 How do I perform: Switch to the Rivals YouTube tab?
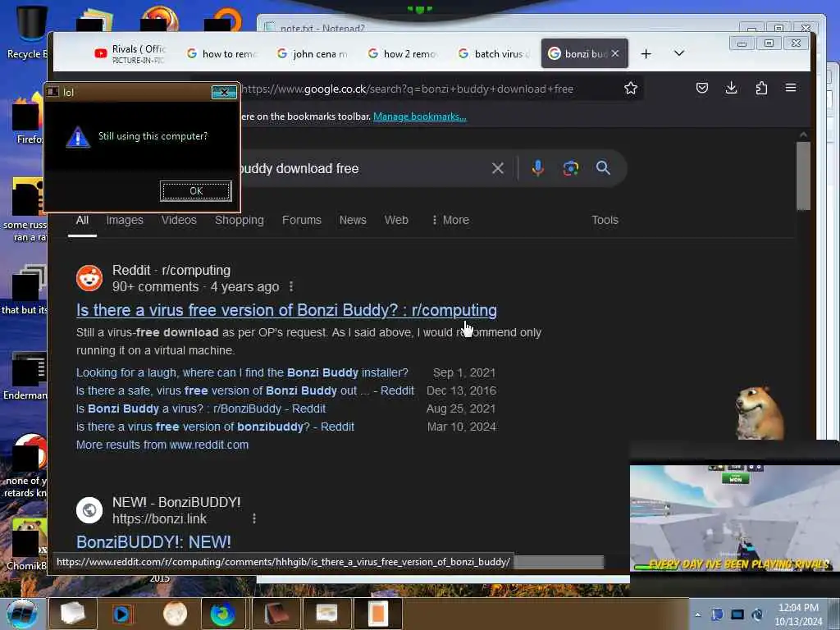130,53
